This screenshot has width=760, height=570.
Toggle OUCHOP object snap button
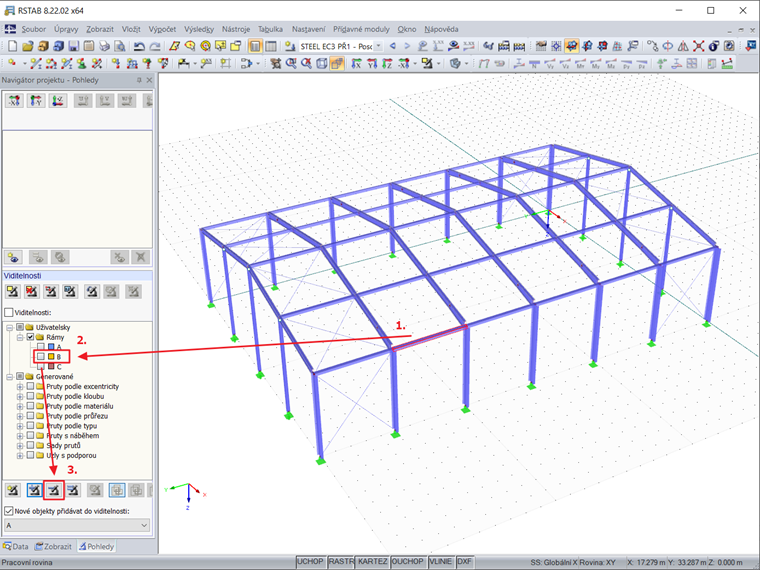coord(408,562)
